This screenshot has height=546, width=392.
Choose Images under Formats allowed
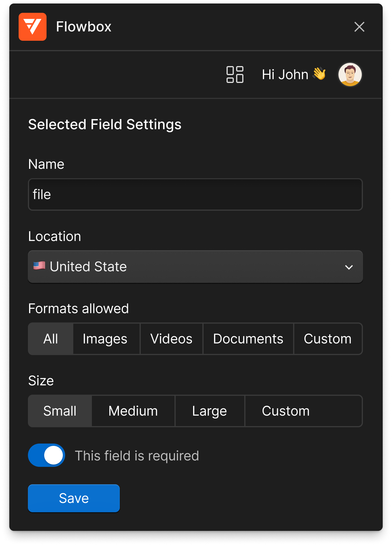(x=105, y=339)
